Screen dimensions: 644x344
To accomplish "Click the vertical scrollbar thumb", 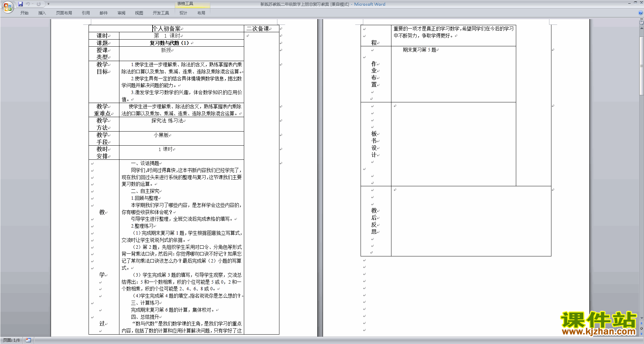I will pos(641,65).
